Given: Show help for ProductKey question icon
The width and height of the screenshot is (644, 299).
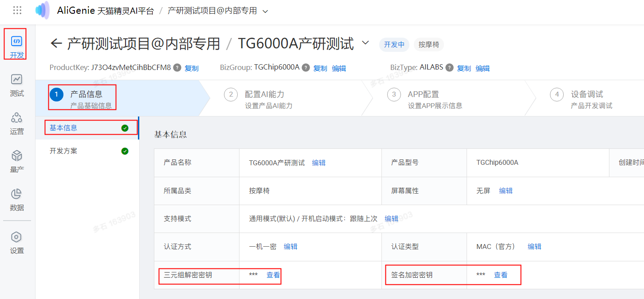Looking at the screenshot, I should tap(177, 68).
